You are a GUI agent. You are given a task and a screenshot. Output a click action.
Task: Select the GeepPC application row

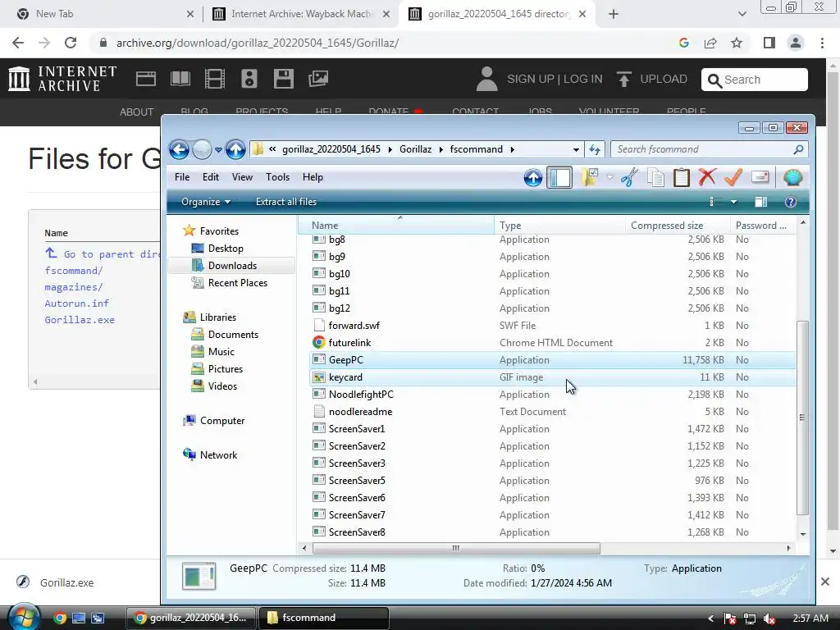(553, 360)
